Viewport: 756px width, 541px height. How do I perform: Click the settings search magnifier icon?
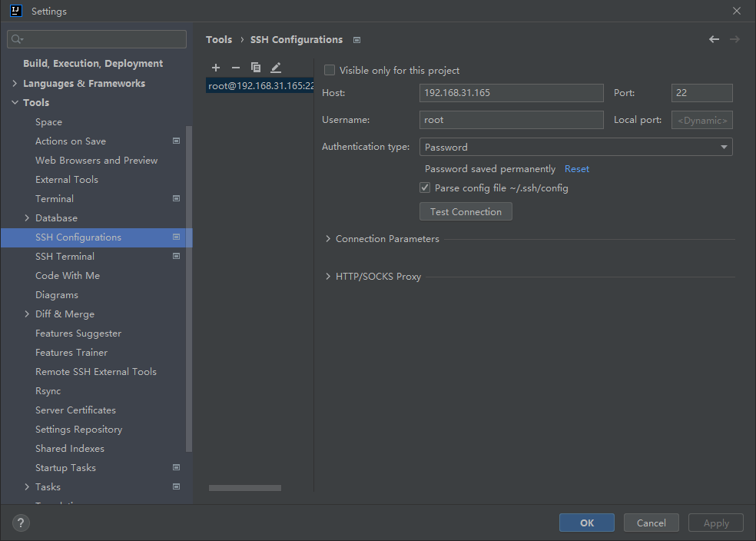point(18,39)
